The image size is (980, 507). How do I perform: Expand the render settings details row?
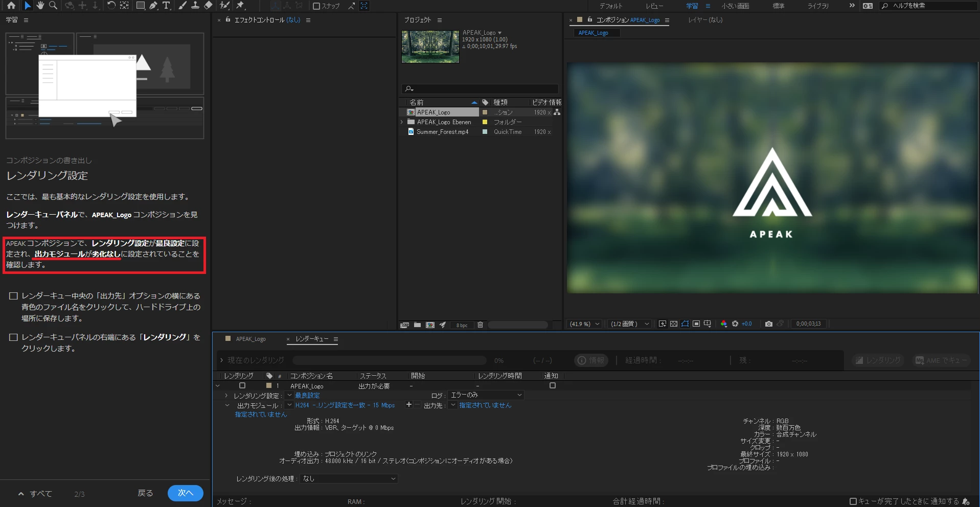[226, 396]
